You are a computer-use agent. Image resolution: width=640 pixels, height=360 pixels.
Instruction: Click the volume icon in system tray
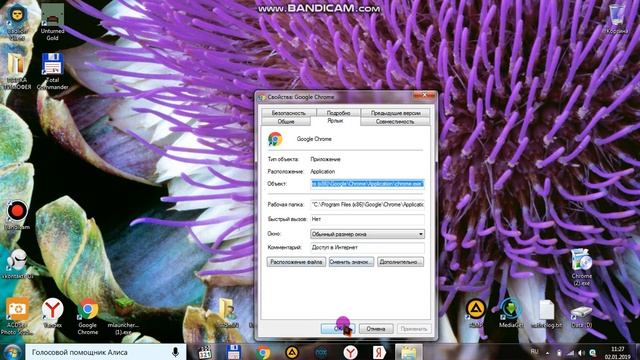point(581,353)
